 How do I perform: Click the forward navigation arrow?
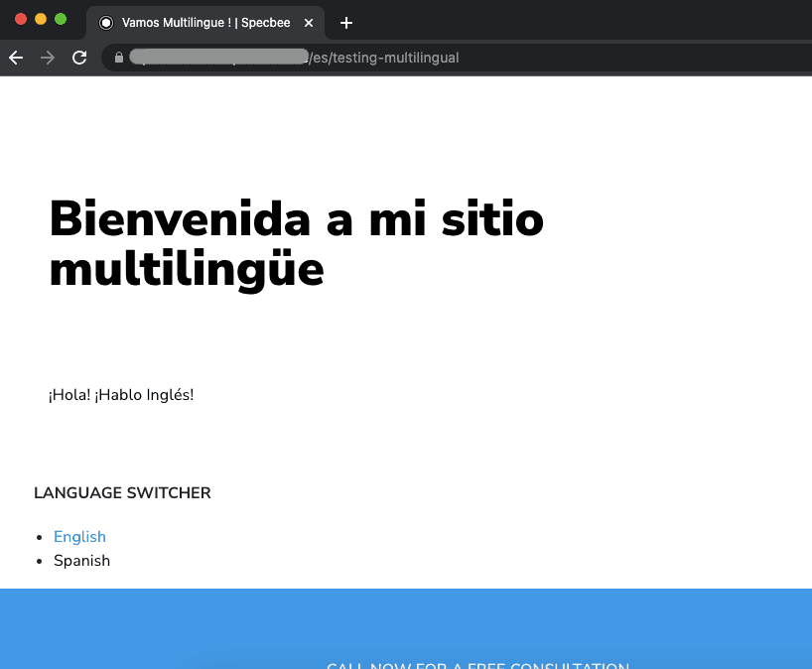[x=48, y=58]
